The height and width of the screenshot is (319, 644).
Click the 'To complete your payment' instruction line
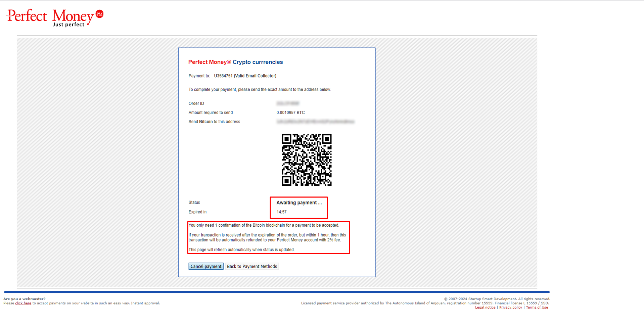(260, 90)
